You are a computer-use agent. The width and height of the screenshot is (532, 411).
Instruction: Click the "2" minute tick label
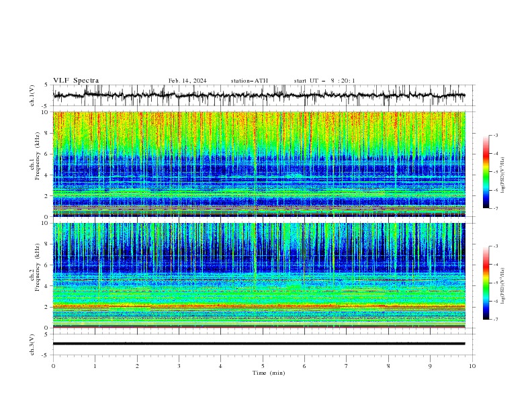[137, 366]
